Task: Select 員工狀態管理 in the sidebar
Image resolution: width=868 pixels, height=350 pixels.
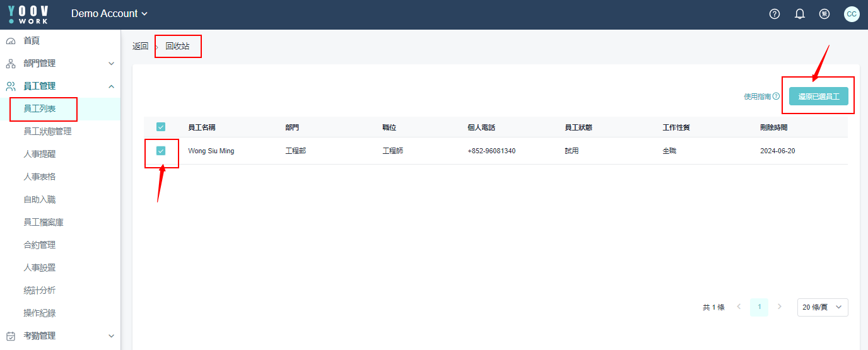Action: point(47,132)
